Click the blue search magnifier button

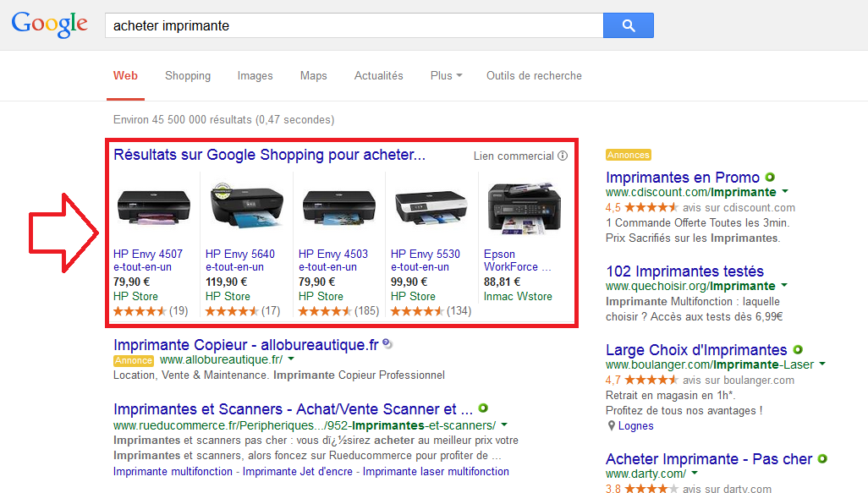tap(629, 25)
